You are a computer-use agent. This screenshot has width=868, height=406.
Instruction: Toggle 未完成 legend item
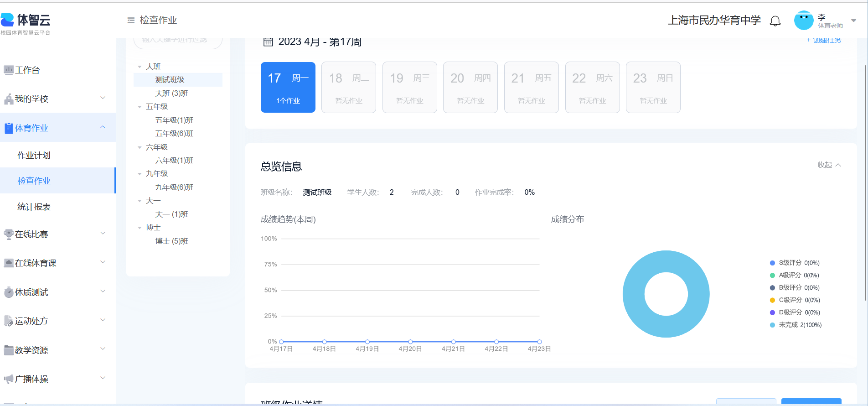click(796, 325)
